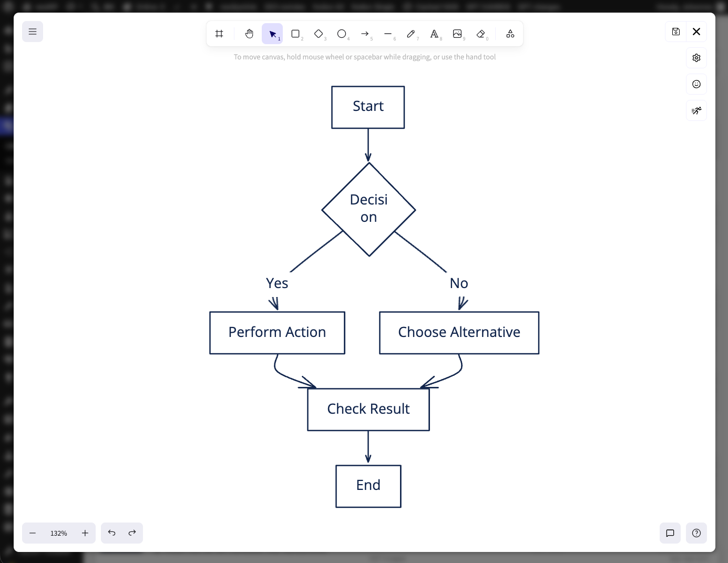This screenshot has width=728, height=563.
Task: Click the No label text
Action: pyautogui.click(x=459, y=283)
